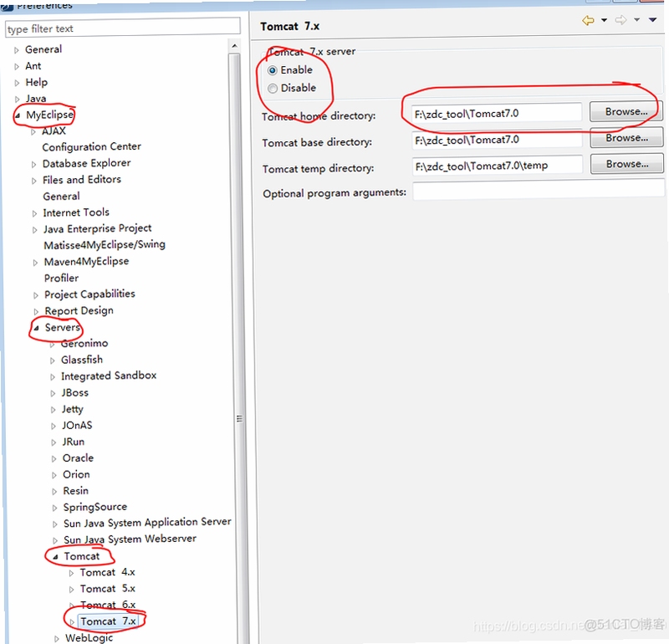
Task: Expand the Tomcat 5.x node
Action: 71,590
